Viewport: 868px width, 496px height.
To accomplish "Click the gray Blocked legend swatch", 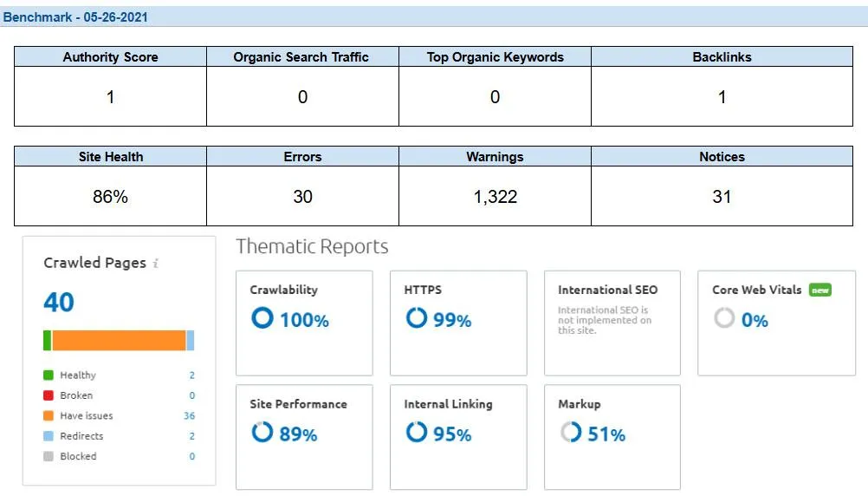I will (x=49, y=456).
